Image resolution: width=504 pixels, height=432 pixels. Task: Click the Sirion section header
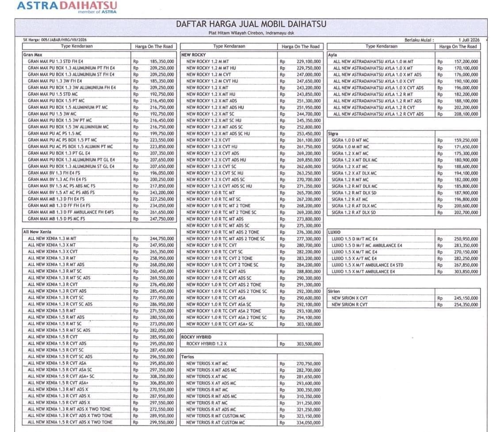tap(334, 291)
